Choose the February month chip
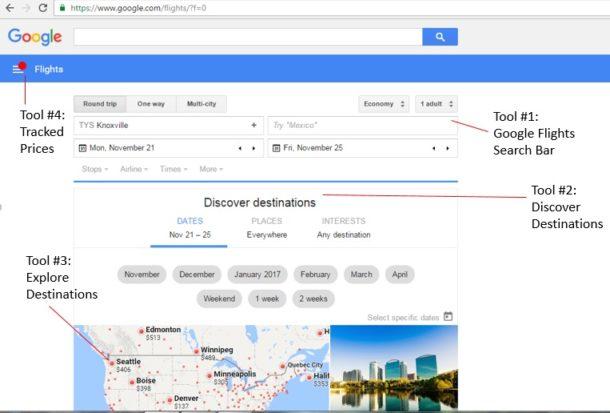This screenshot has height=413, width=610. [315, 274]
